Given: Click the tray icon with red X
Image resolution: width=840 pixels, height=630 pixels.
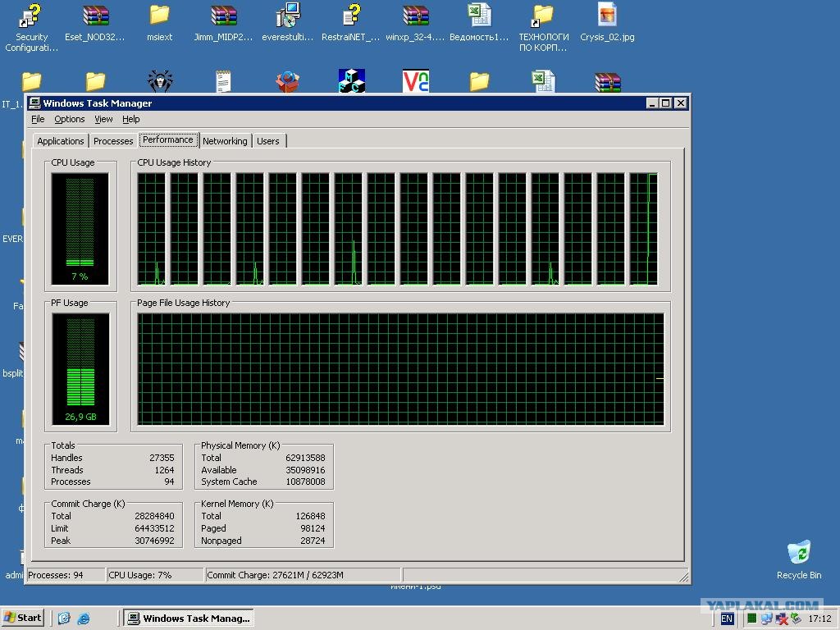Looking at the screenshot, I should pos(781,619).
